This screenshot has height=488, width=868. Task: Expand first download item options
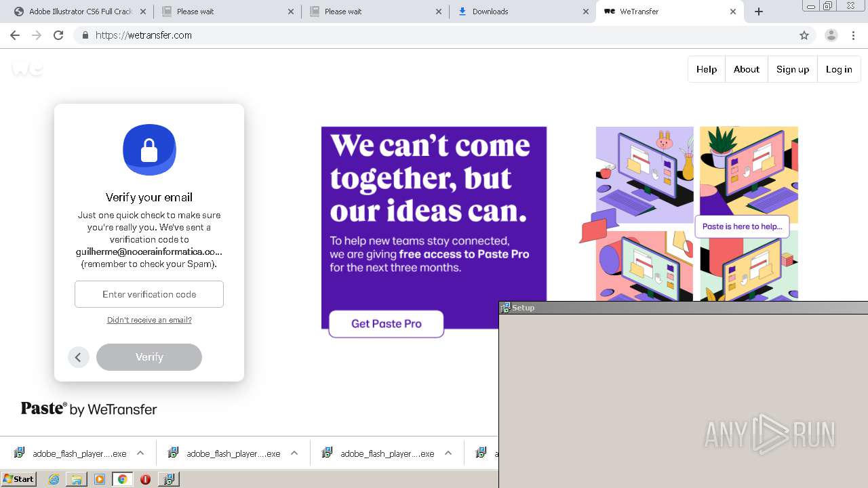(x=140, y=453)
